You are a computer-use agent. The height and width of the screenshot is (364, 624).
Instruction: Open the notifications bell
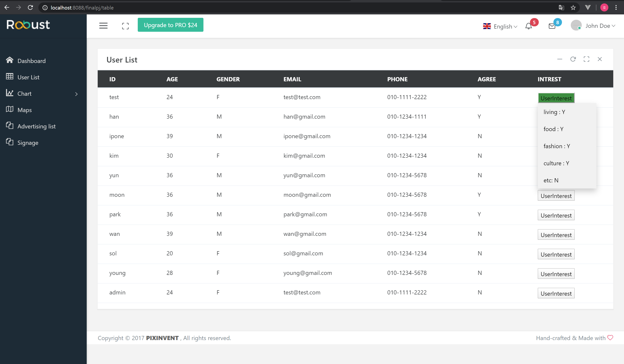coord(529,26)
